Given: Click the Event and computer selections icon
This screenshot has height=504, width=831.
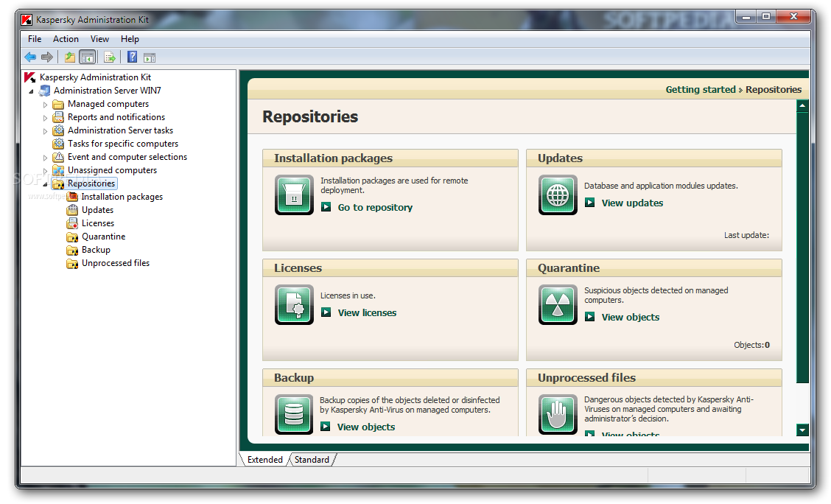Looking at the screenshot, I should [58, 157].
